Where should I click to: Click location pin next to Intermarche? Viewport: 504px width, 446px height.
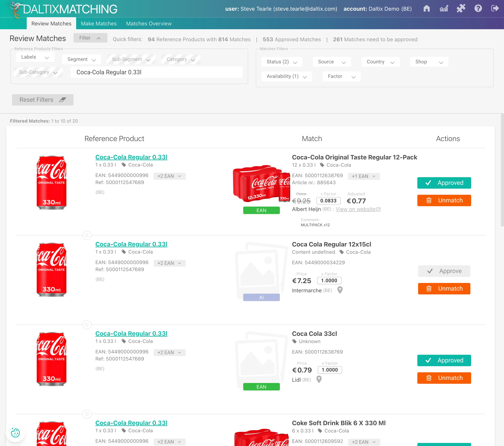340,290
